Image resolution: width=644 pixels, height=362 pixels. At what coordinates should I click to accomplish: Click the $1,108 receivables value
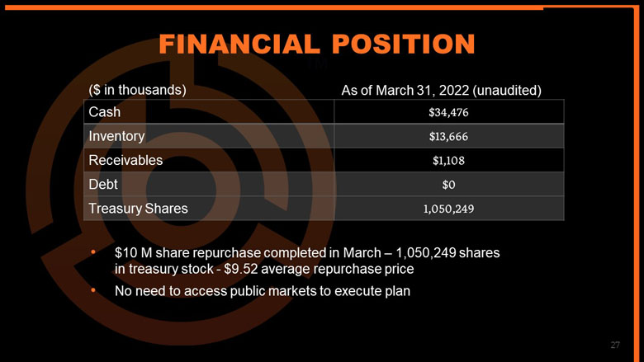pyautogui.click(x=450, y=161)
